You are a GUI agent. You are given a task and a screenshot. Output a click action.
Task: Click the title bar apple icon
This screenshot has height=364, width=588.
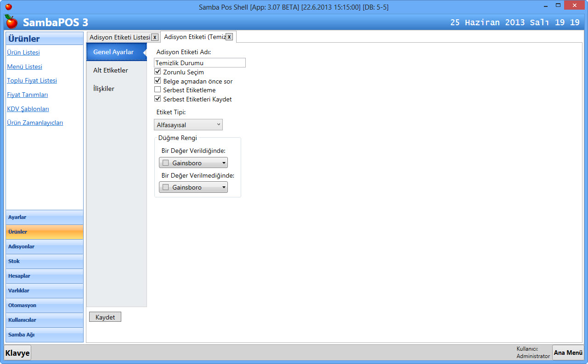click(x=8, y=7)
